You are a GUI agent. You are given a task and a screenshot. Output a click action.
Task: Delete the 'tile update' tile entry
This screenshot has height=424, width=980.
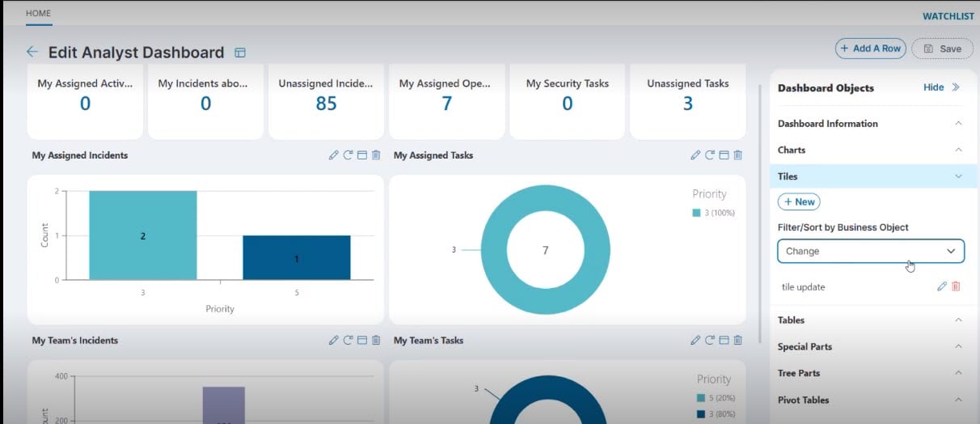(956, 286)
